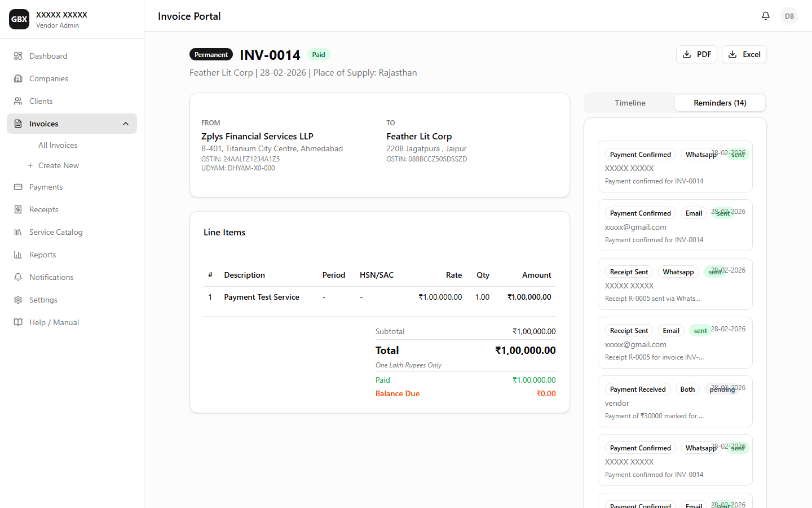Open Settings from sidebar
812x508 pixels.
click(43, 300)
